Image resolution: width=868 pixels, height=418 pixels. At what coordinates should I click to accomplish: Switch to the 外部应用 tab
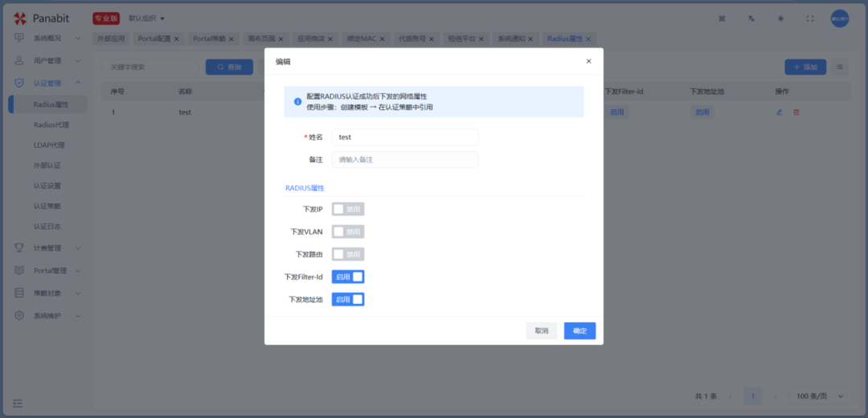111,39
